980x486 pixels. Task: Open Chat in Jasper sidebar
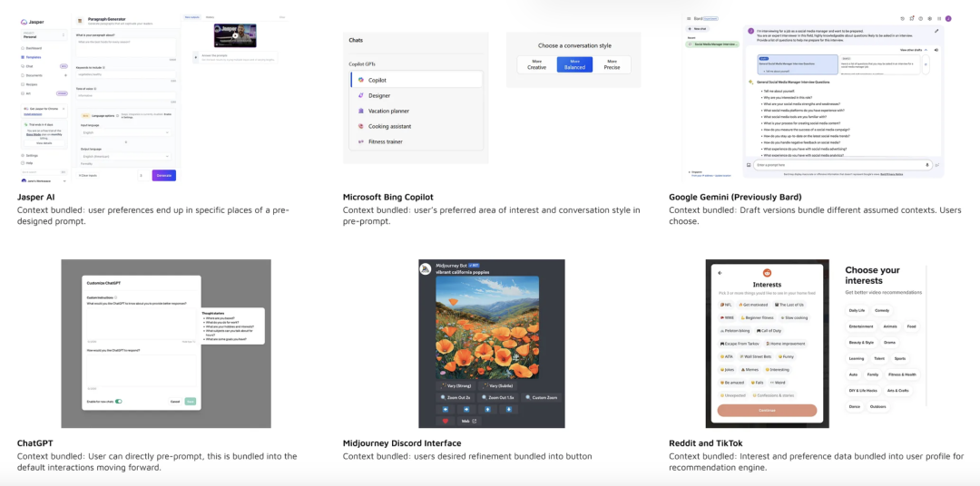coord(29,65)
